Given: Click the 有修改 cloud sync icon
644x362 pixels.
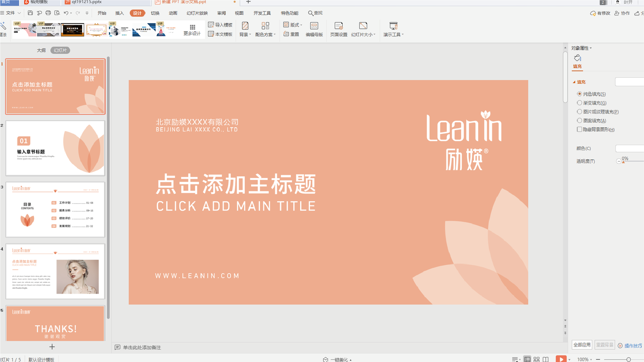Looking at the screenshot, I should [x=600, y=13].
